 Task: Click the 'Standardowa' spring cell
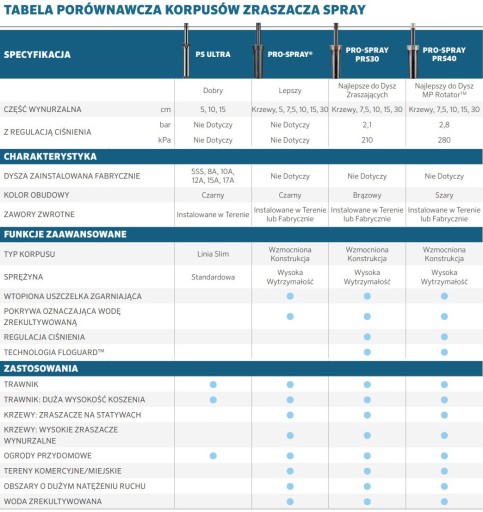click(213, 277)
